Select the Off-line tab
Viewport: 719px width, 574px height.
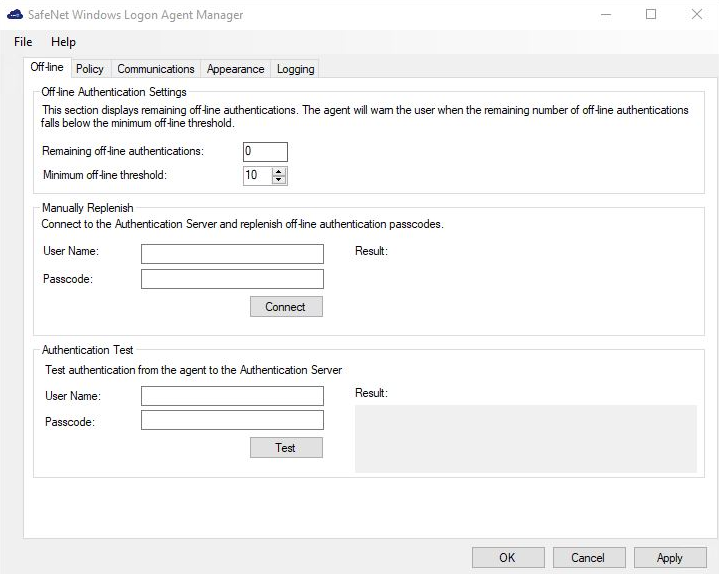pyautogui.click(x=47, y=68)
